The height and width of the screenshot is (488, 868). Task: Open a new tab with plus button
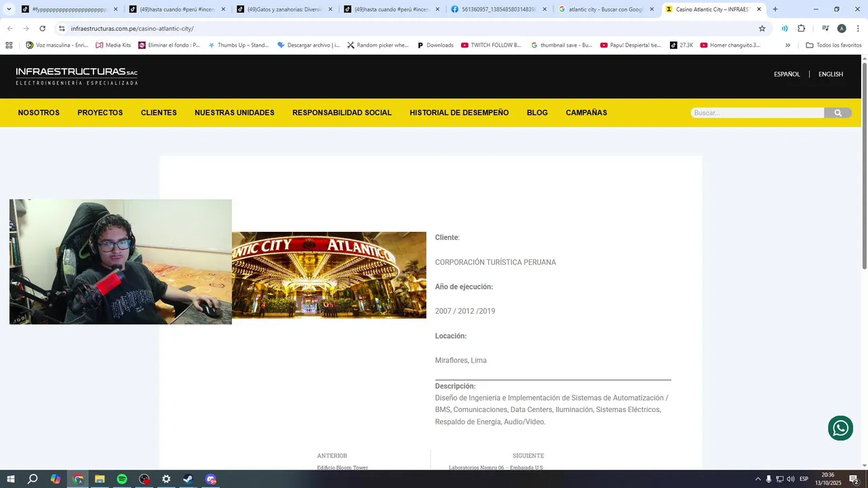775,9
